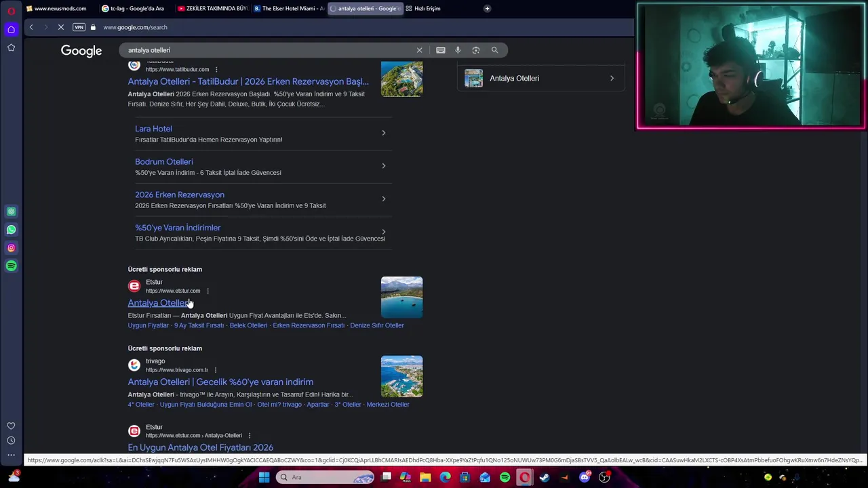Open the bookmarks star in sidebar

[11, 47]
